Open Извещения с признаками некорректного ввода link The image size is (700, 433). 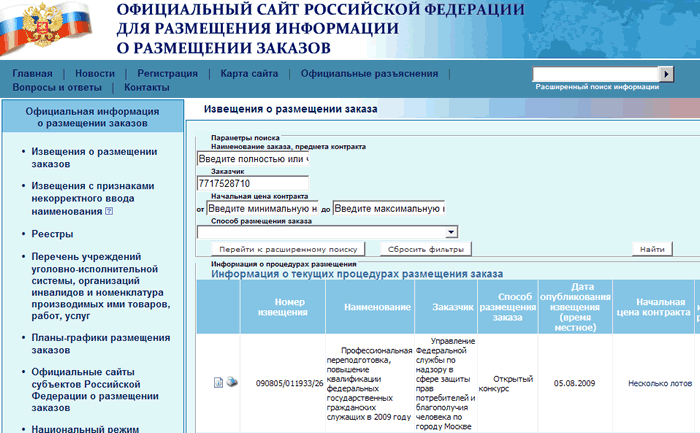93,198
